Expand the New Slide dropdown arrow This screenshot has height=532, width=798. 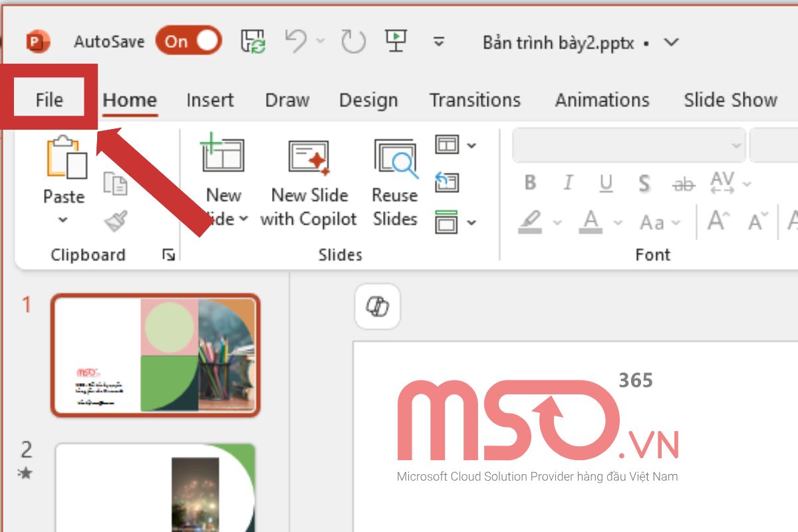click(243, 219)
